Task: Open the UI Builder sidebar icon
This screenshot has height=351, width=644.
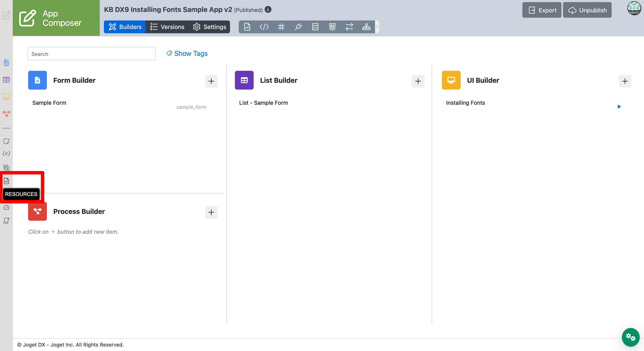Action: [6, 97]
